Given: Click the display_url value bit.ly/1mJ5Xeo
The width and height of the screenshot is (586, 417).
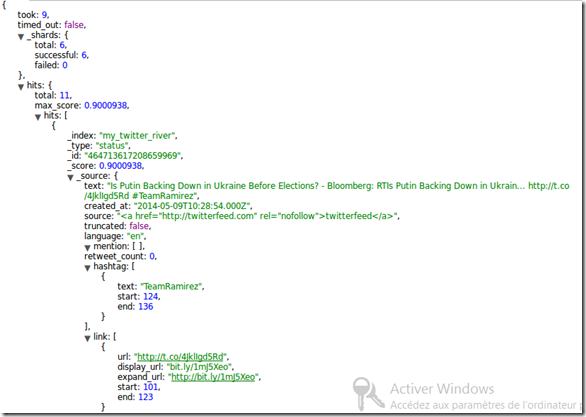Looking at the screenshot, I should [x=199, y=367].
